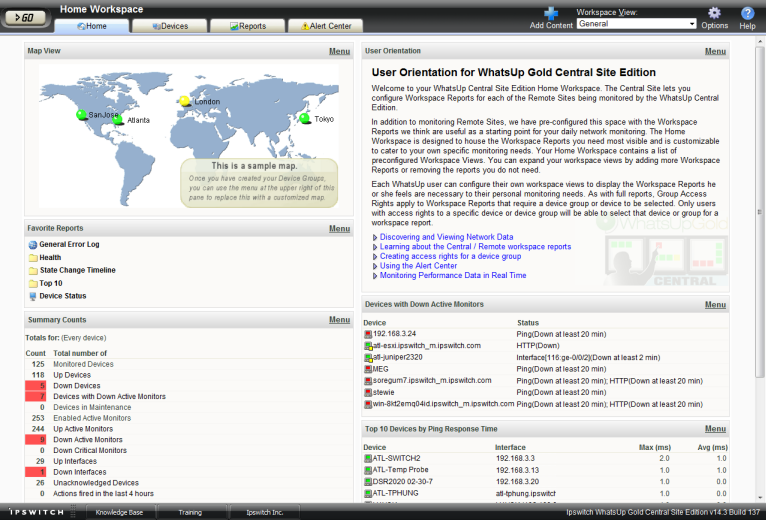Expand Learning about Central / Remote workspace arrow
Screen dimensions: 766x520
pos(375,247)
